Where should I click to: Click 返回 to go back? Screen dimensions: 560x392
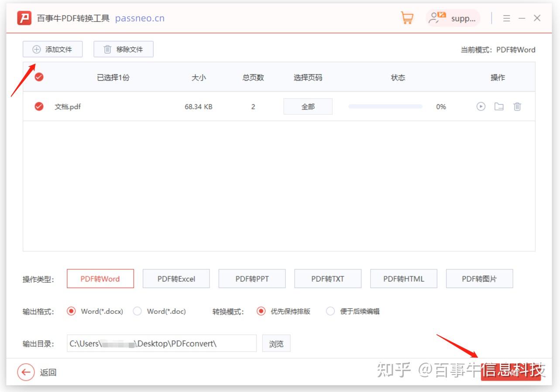(48, 372)
